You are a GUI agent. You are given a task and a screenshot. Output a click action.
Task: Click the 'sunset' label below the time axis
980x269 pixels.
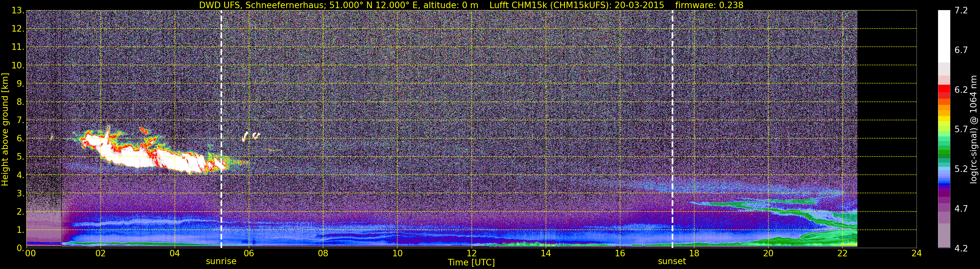pos(672,262)
